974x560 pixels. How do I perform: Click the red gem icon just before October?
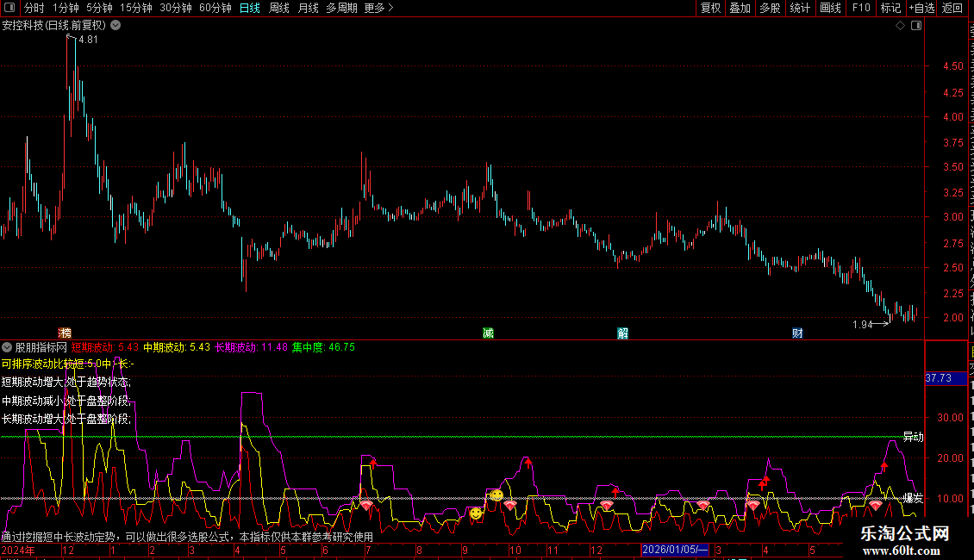click(x=510, y=505)
